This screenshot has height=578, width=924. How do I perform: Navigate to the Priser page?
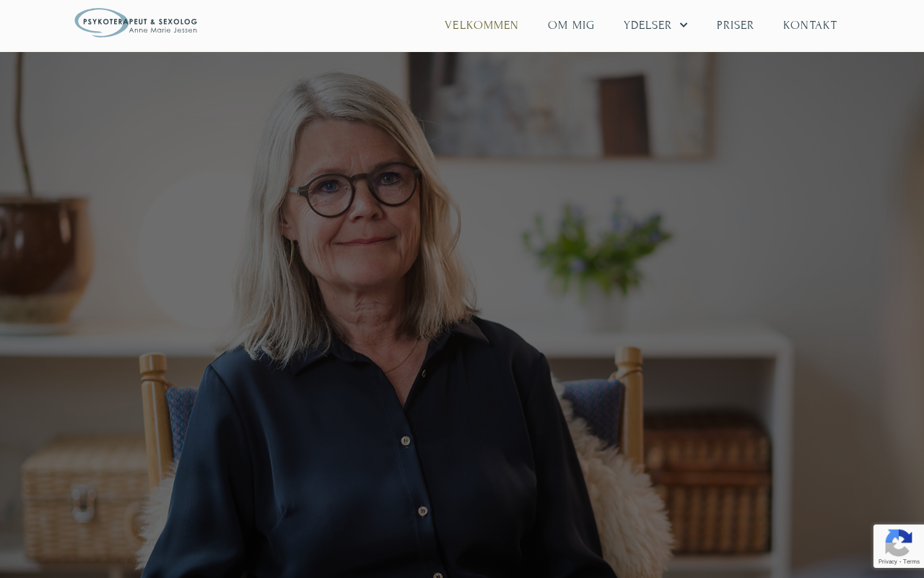coord(735,25)
